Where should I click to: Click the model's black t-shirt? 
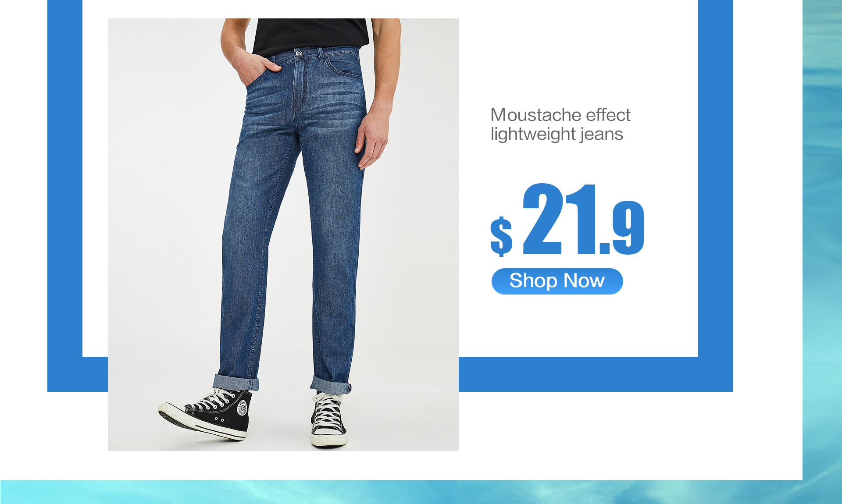point(310,36)
